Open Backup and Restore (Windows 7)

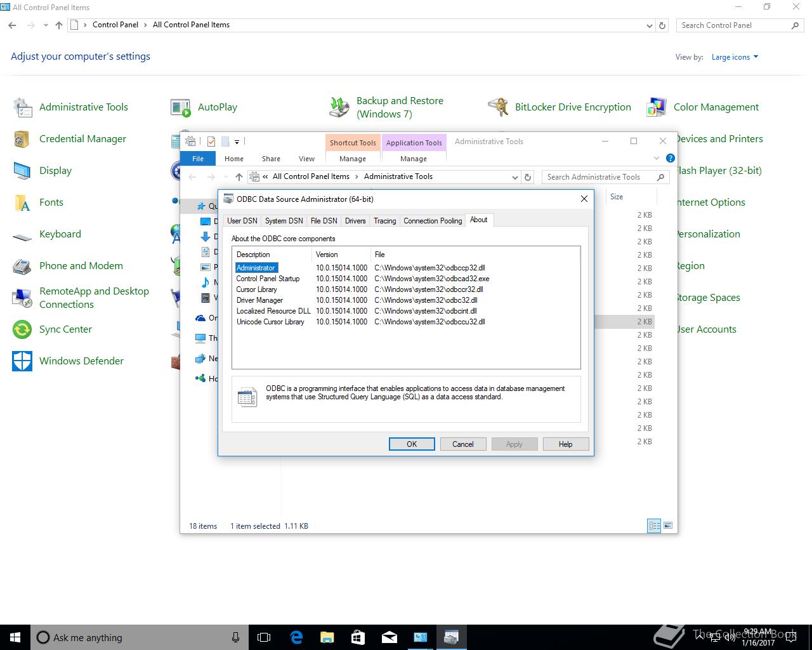(x=400, y=107)
